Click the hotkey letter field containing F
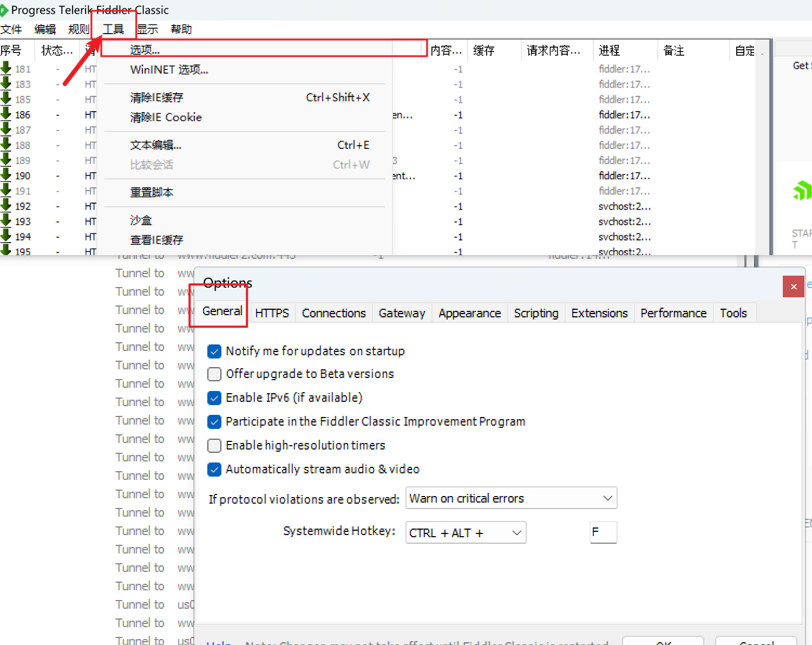The width and height of the screenshot is (812, 645). coord(603,532)
